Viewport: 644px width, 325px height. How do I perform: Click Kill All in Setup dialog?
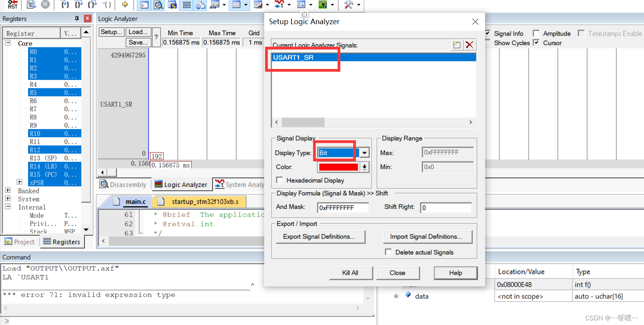[351, 273]
